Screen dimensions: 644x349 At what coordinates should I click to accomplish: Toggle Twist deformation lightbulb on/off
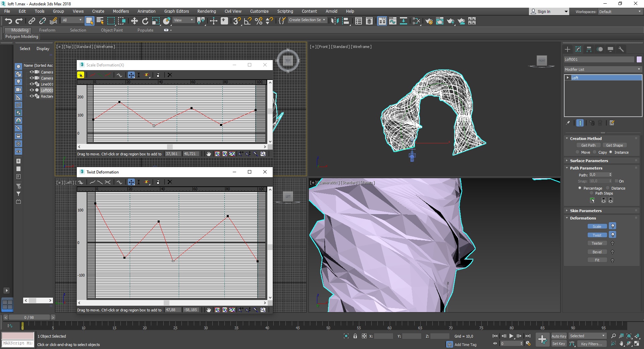coord(612,235)
